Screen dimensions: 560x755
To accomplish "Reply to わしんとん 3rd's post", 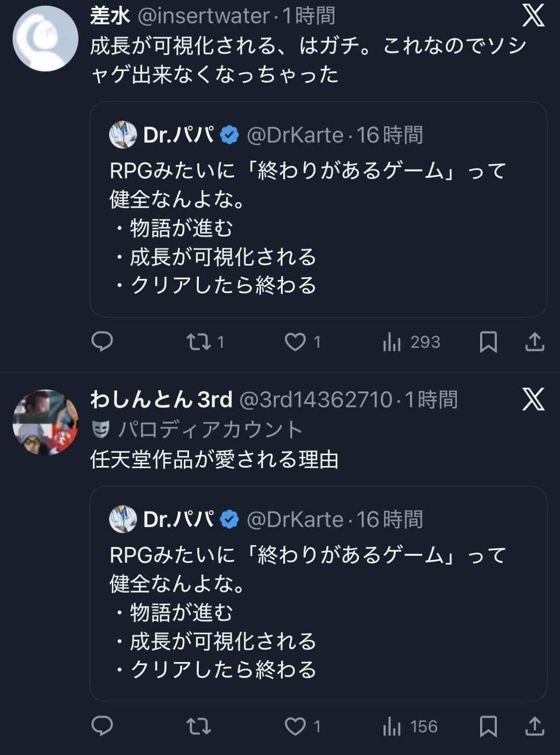I will (102, 726).
